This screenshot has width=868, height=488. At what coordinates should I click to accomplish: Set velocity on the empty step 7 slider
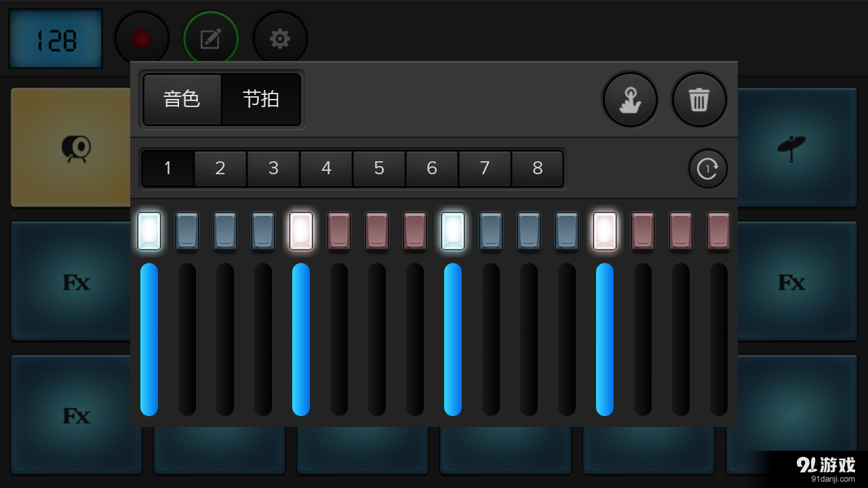click(377, 340)
